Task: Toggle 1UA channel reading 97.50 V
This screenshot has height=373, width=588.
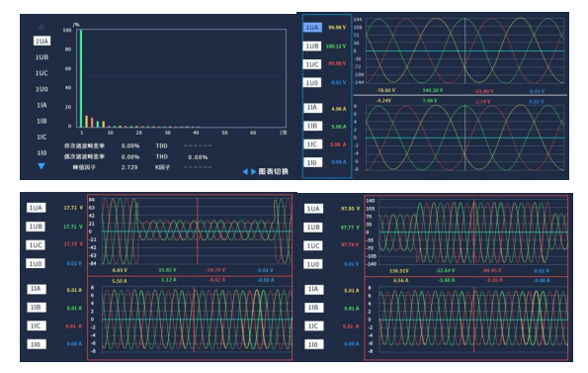Action: coord(313,209)
